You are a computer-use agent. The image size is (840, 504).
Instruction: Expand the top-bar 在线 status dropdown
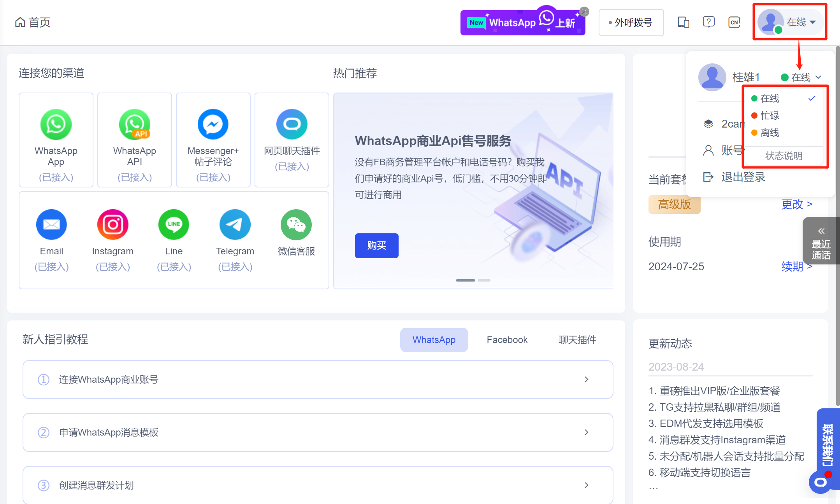pyautogui.click(x=801, y=22)
